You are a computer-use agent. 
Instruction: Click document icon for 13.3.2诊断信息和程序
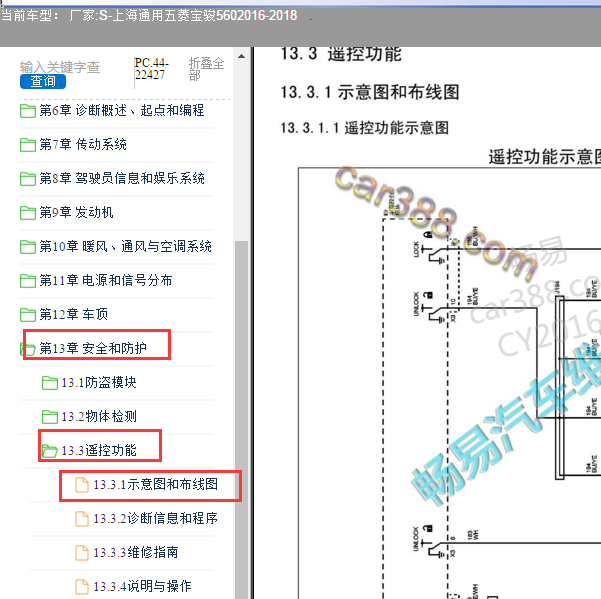82,519
